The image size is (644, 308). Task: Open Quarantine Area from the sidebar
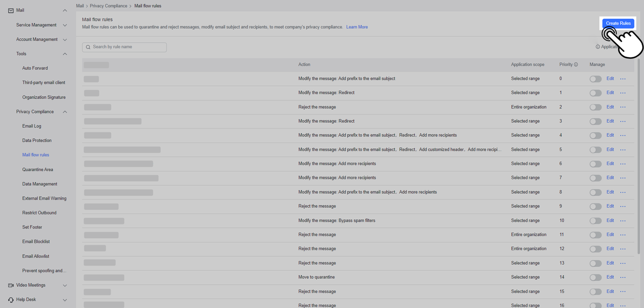[x=37, y=169]
